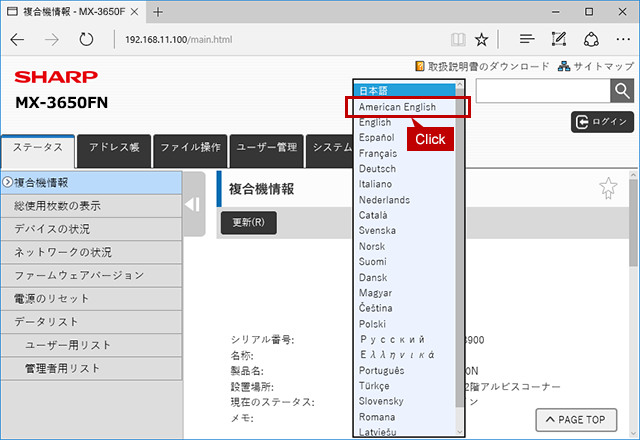Open 電源のリセット menu item
Viewport: 640px width, 440px height.
91,299
